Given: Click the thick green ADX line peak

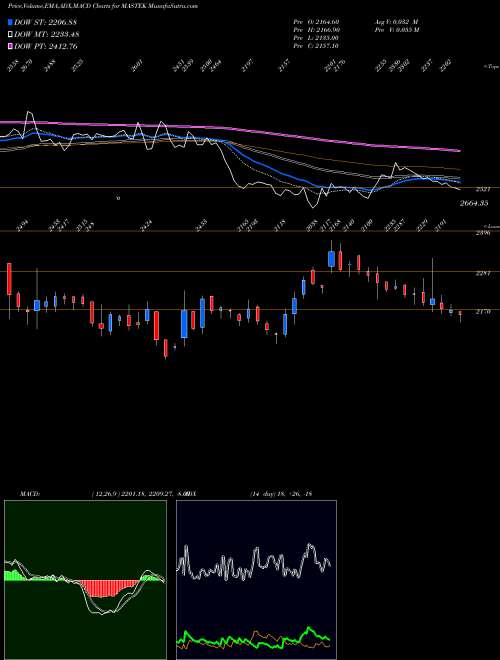Looking at the screenshot, I should (309, 629).
